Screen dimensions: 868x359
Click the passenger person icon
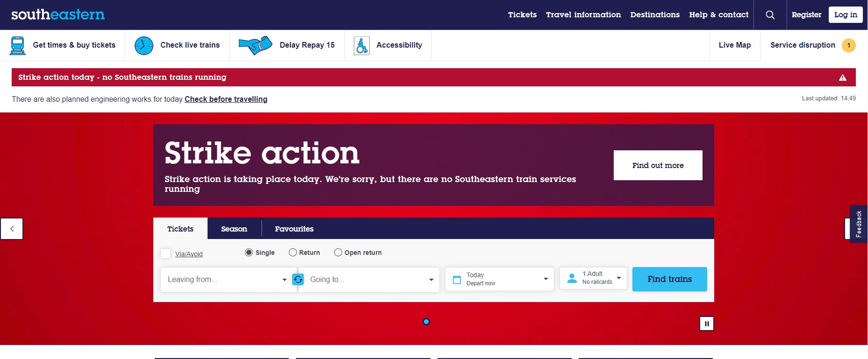[572, 278]
